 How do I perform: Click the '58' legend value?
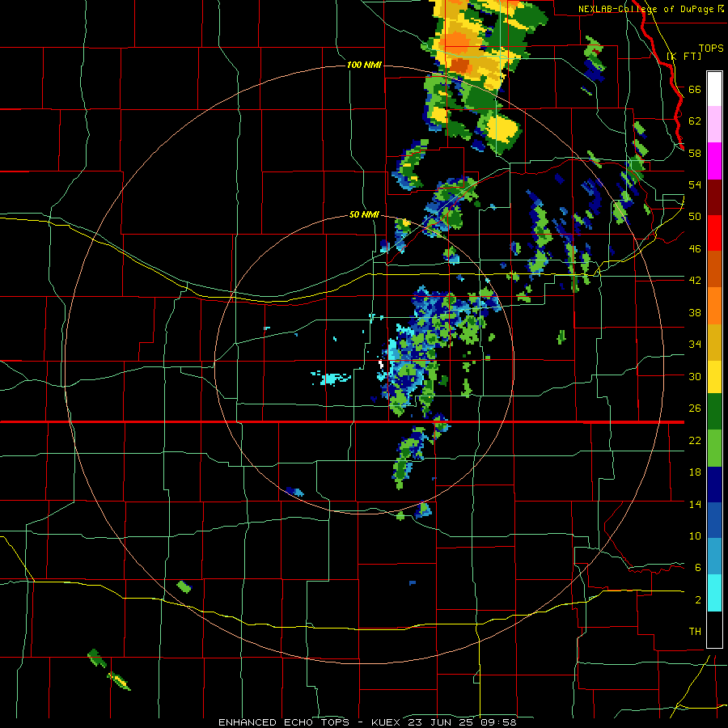pos(695,153)
